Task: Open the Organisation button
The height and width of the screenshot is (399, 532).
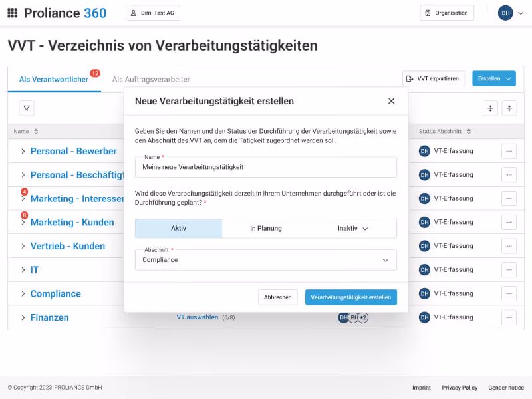Action: point(447,13)
